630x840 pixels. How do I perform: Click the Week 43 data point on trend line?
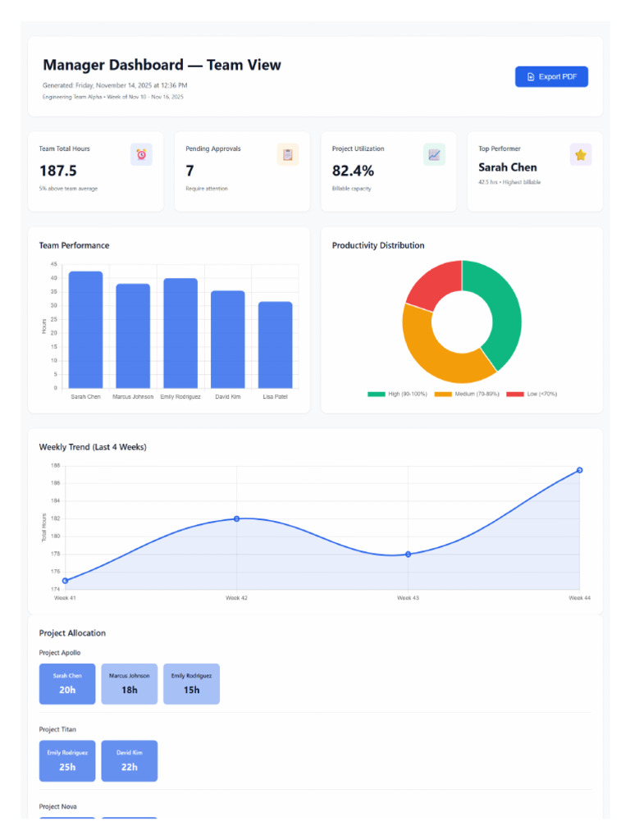pos(409,555)
